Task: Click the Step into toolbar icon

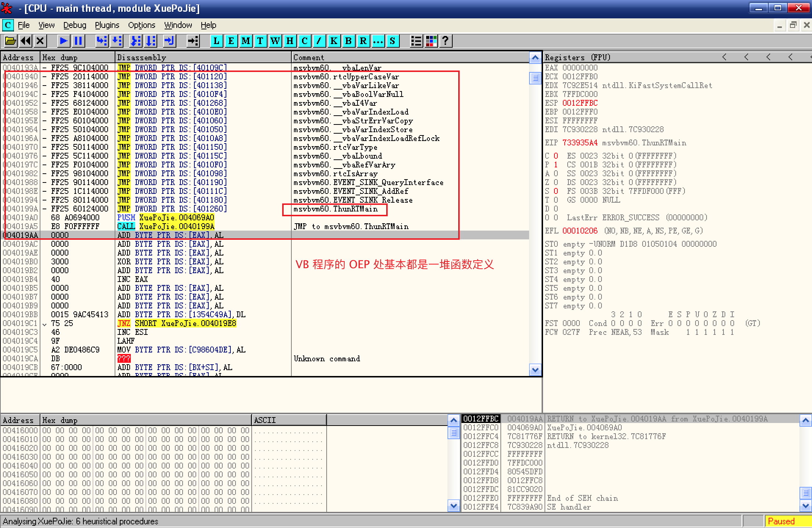Action: pos(101,41)
